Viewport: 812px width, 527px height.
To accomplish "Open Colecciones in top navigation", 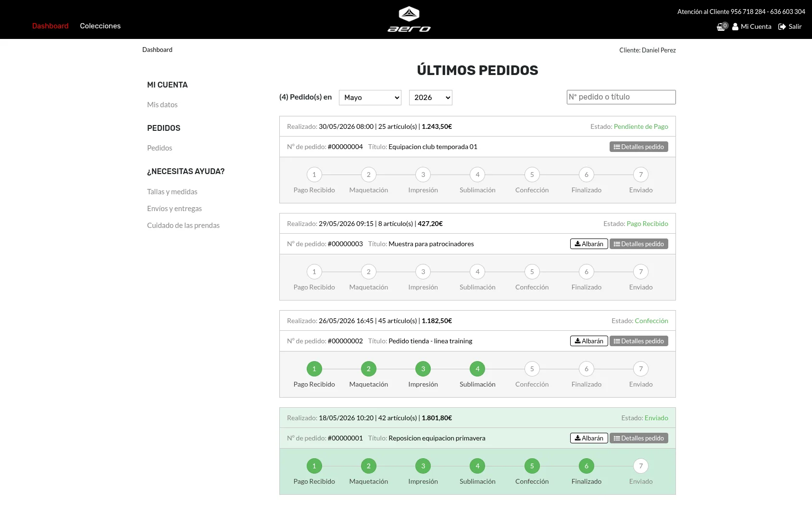I will 100,26.
